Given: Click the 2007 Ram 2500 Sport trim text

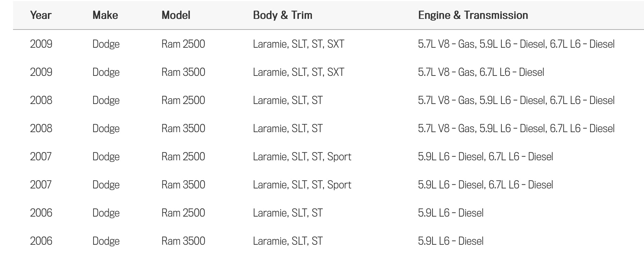Looking at the screenshot, I should tap(339, 157).
